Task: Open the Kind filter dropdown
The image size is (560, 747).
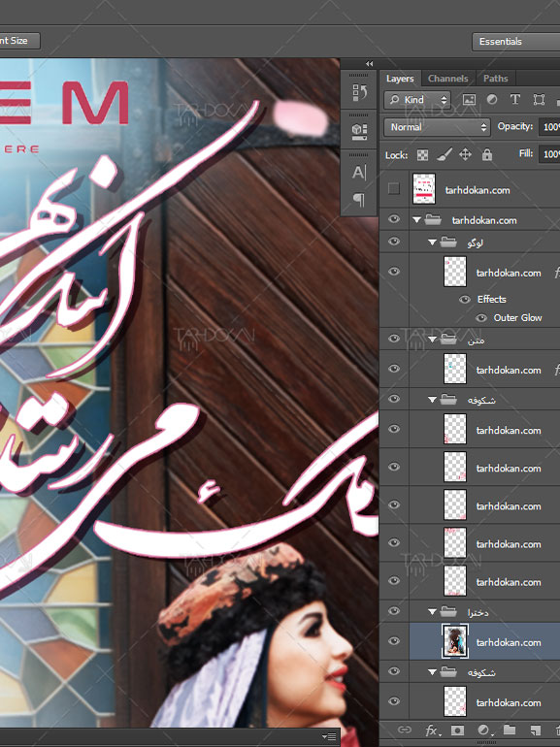Action: 417,100
